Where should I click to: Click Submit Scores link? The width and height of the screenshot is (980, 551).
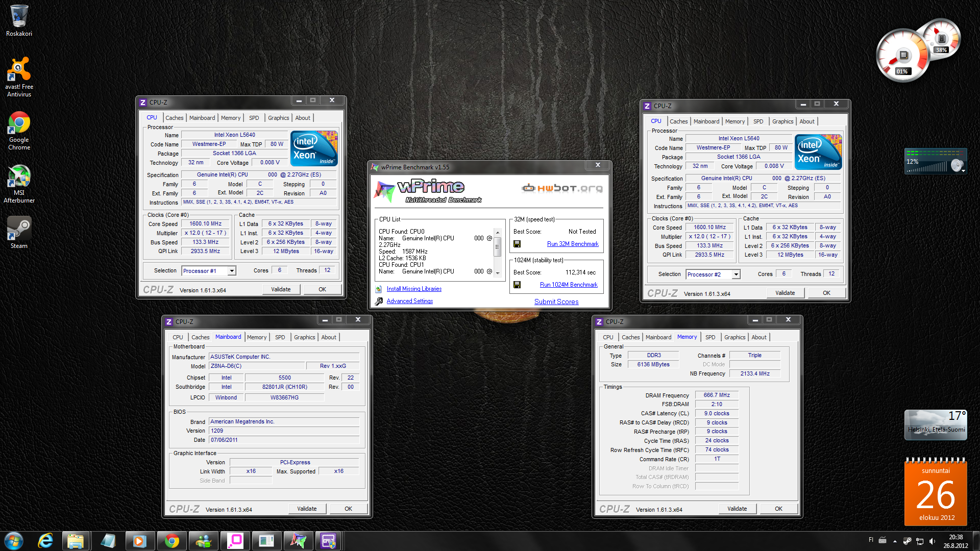tap(556, 302)
